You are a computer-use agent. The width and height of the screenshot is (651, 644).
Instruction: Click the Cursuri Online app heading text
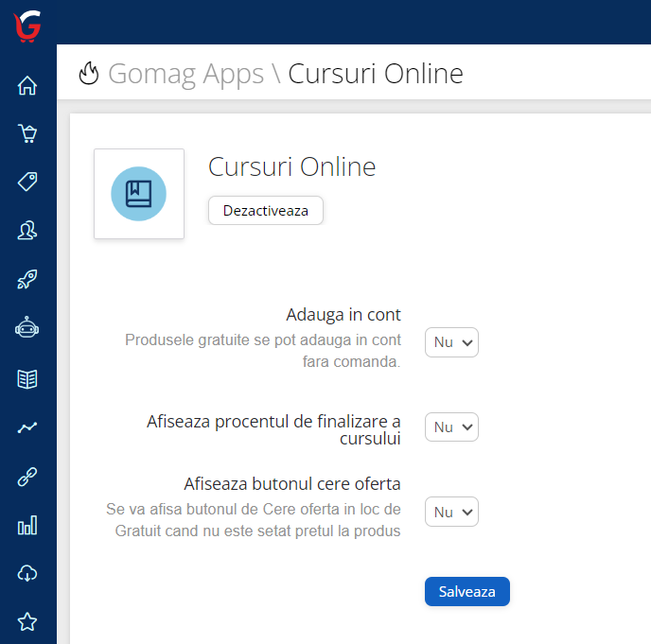tap(291, 166)
